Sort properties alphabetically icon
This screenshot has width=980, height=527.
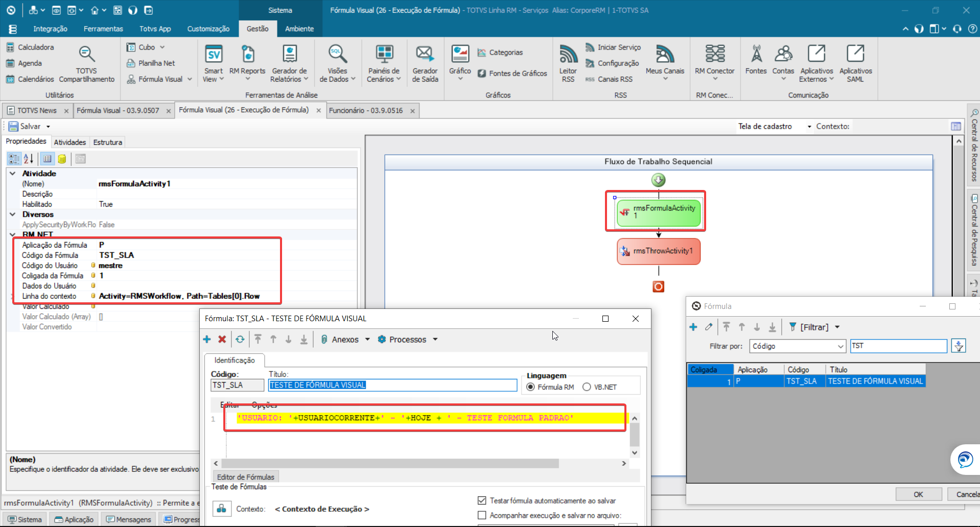(x=29, y=159)
